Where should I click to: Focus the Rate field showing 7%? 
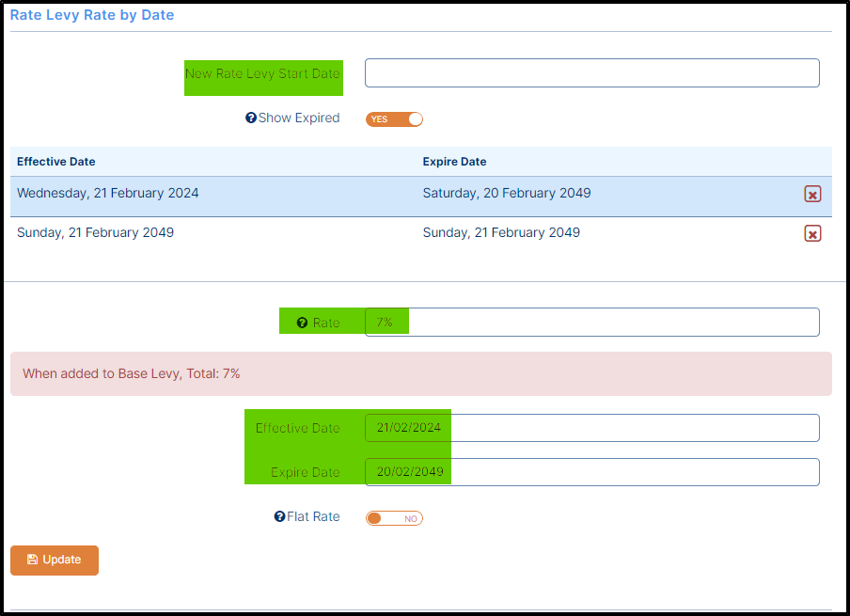(591, 323)
